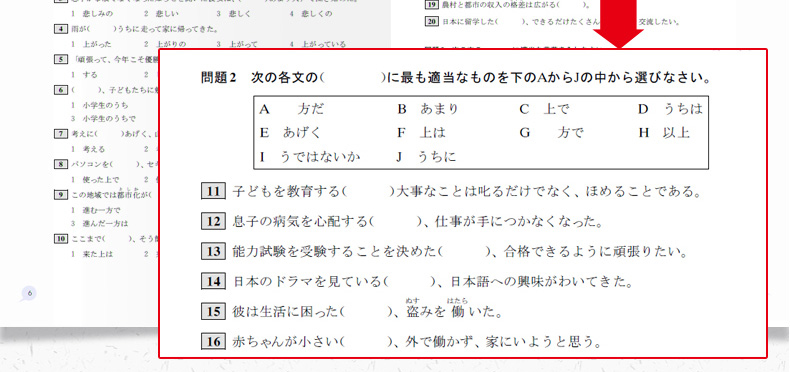The image size is (790, 372).
Task: Choose option '3 悲しく' on background page
Action: pos(233,14)
